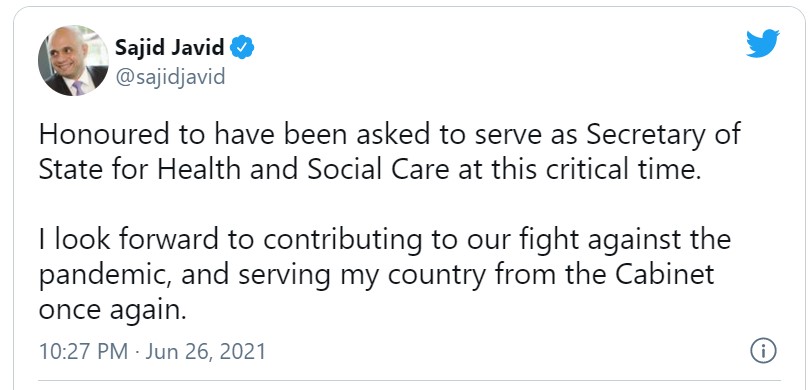This screenshot has height=390, width=811.
Task: Open Sajid Javid's profile picture
Action: pyautogui.click(x=73, y=61)
